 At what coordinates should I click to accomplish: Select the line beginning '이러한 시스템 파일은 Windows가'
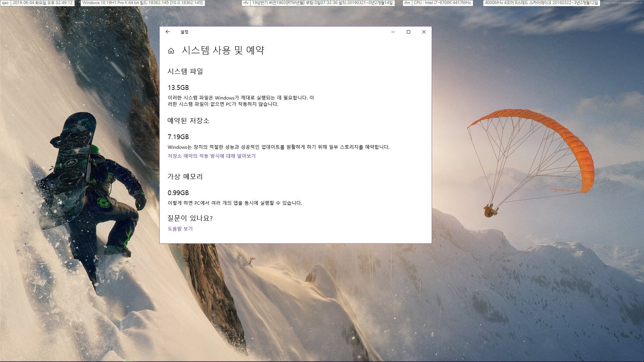pyautogui.click(x=241, y=98)
